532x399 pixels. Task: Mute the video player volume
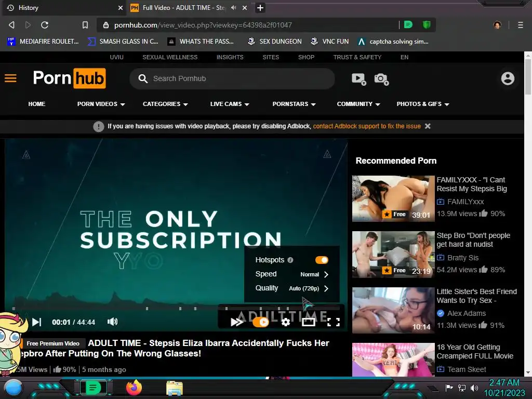coord(113,322)
